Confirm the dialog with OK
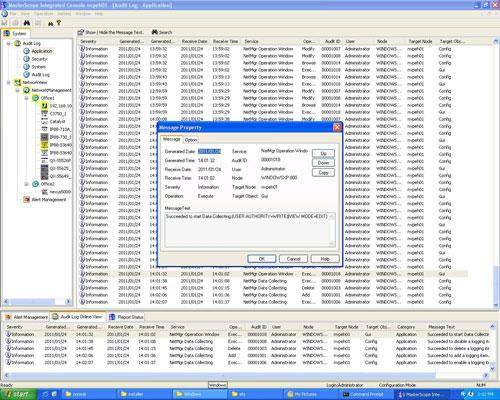This screenshot has height=400, width=500. [262, 259]
